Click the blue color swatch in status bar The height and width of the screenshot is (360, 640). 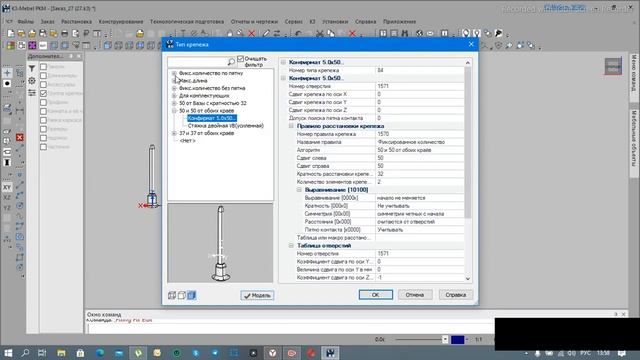[458, 339]
